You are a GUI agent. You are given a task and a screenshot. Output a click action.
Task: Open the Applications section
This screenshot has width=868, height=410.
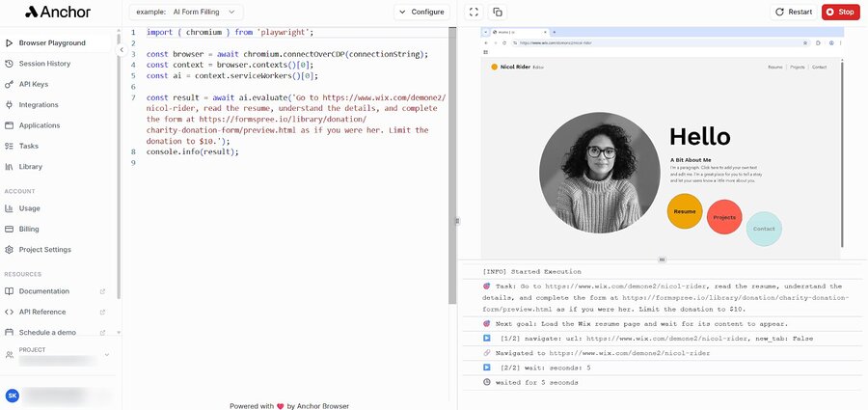[40, 125]
